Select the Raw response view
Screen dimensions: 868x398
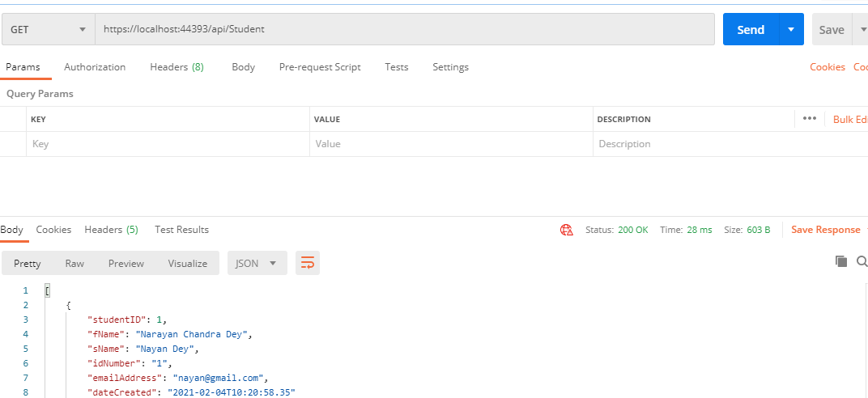(74, 263)
